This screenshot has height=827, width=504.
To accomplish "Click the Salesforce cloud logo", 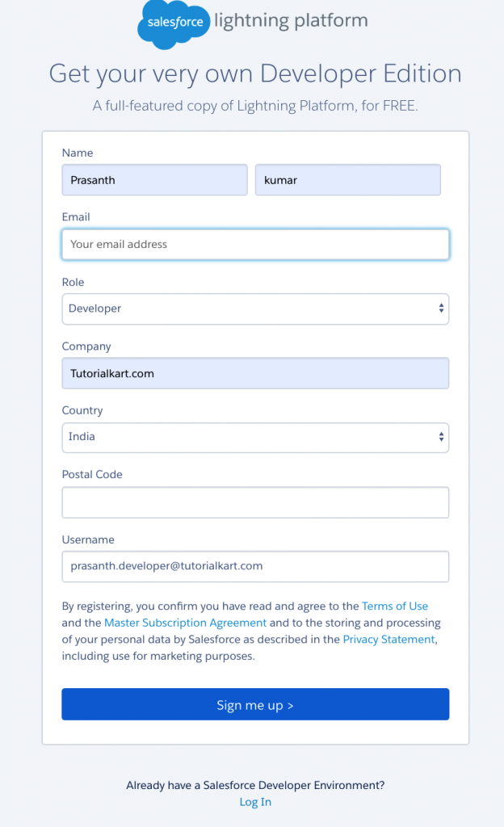I will click(174, 24).
